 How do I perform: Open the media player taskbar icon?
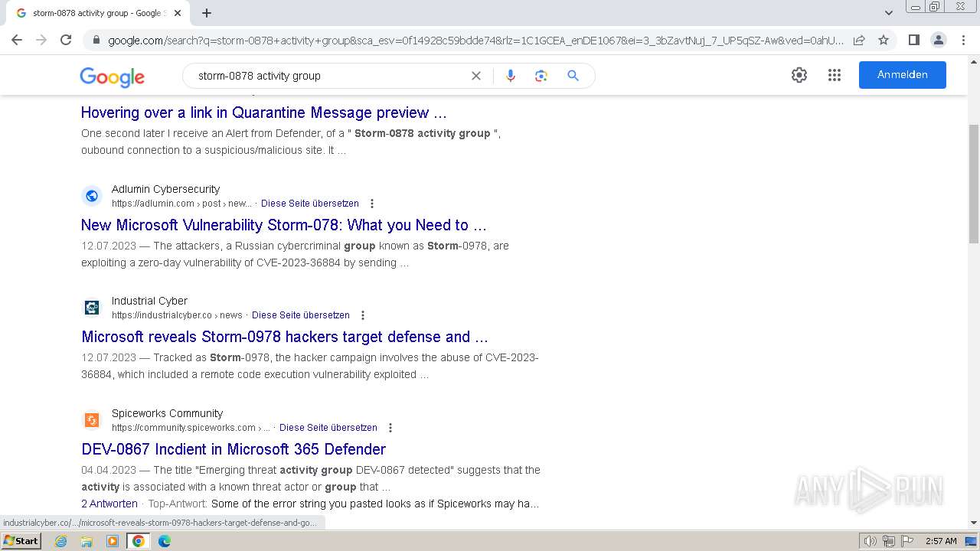click(x=113, y=541)
